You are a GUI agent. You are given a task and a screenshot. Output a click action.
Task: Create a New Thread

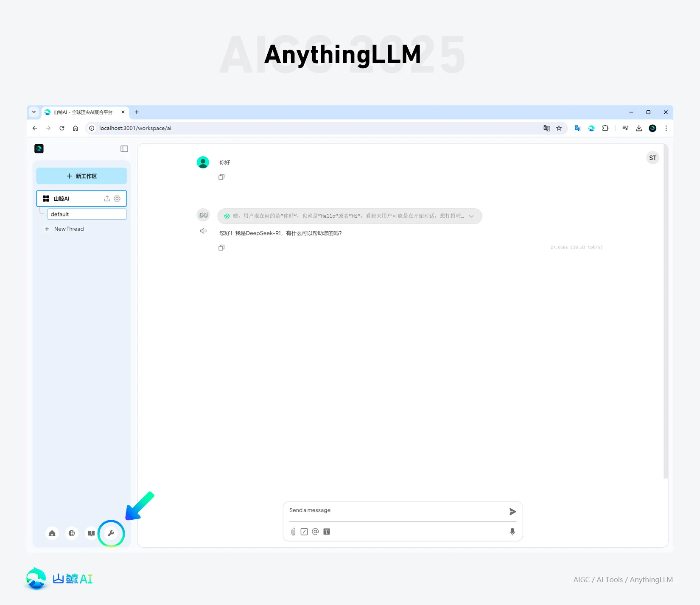[64, 229]
